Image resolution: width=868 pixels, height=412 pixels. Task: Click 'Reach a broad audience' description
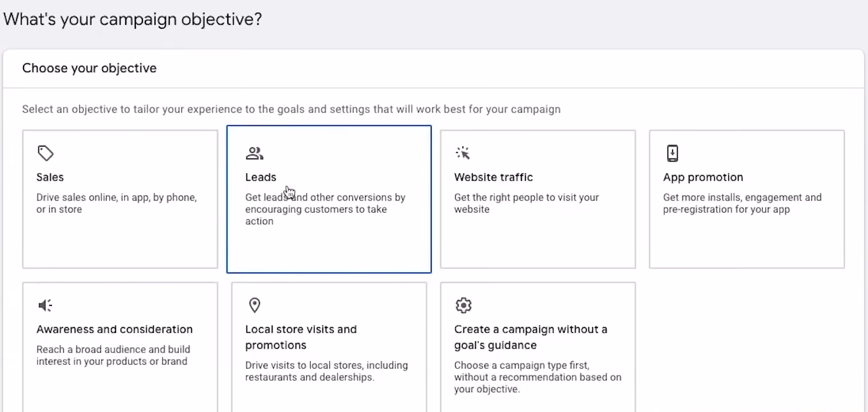click(x=113, y=355)
